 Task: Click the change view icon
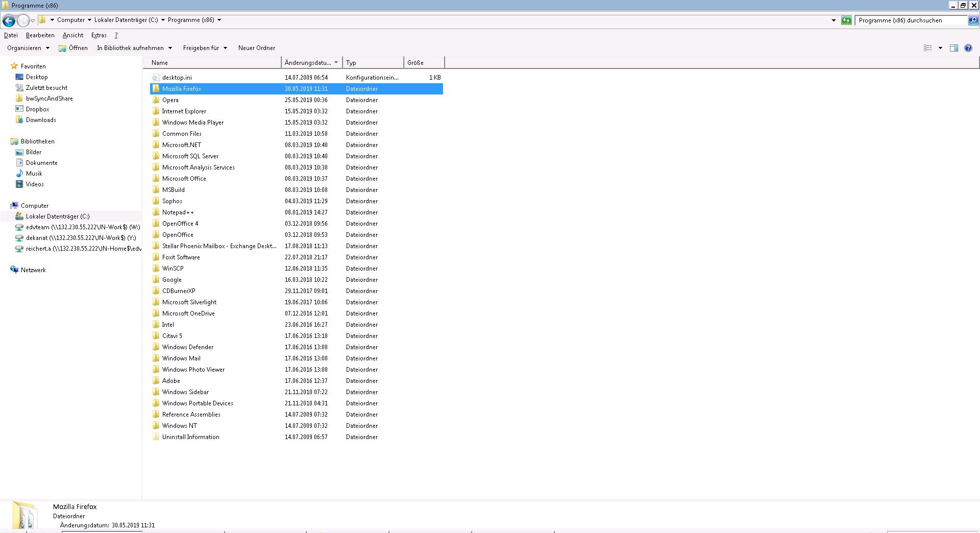(x=928, y=48)
